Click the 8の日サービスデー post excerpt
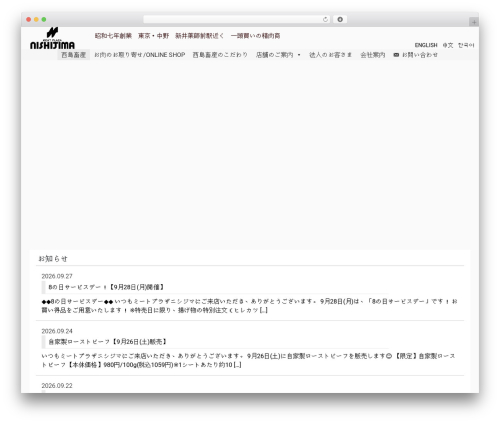The image size is (500, 423). tap(249, 306)
